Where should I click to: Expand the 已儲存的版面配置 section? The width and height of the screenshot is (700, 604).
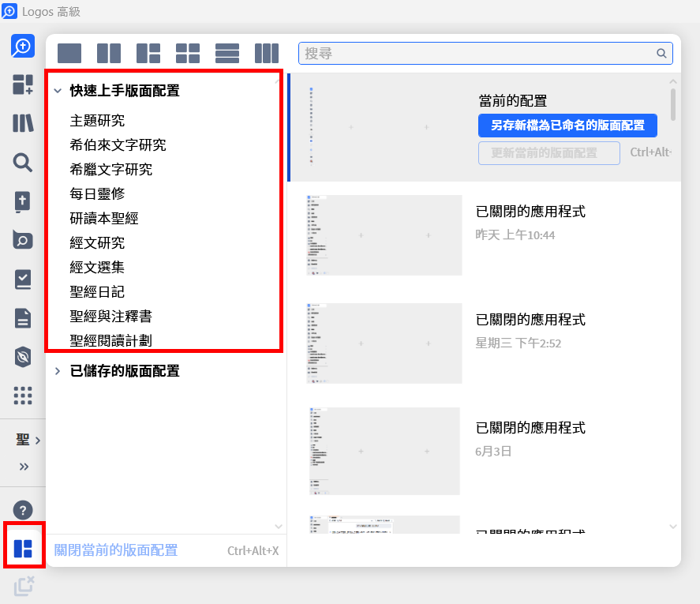[58, 371]
